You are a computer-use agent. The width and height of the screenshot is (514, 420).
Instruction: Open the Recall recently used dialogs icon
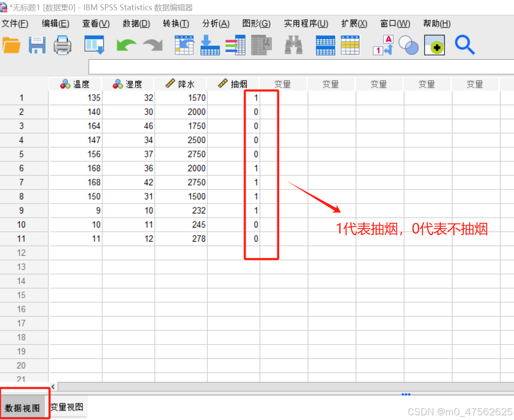tap(94, 45)
